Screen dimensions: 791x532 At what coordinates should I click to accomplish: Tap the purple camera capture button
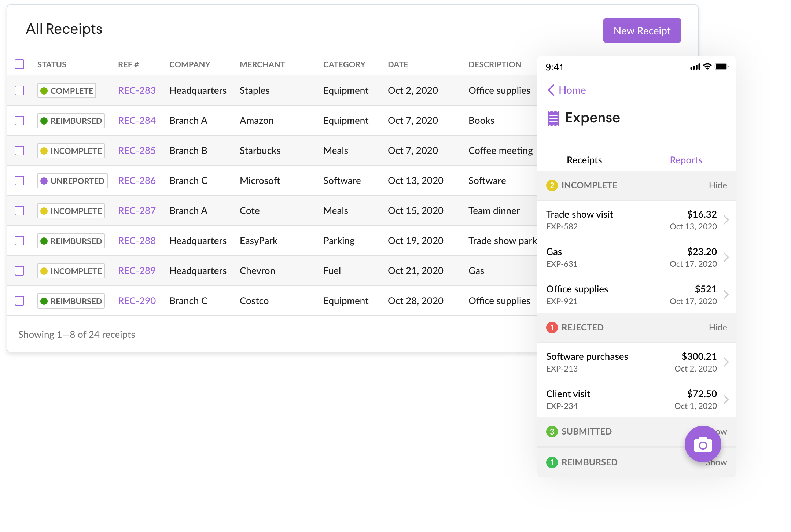[703, 444]
